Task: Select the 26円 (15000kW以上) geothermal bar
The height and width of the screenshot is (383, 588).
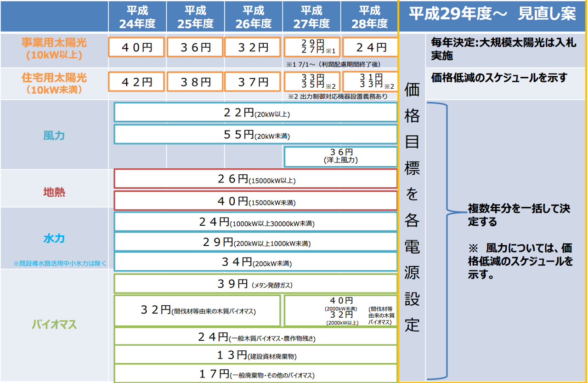Action: (255, 179)
